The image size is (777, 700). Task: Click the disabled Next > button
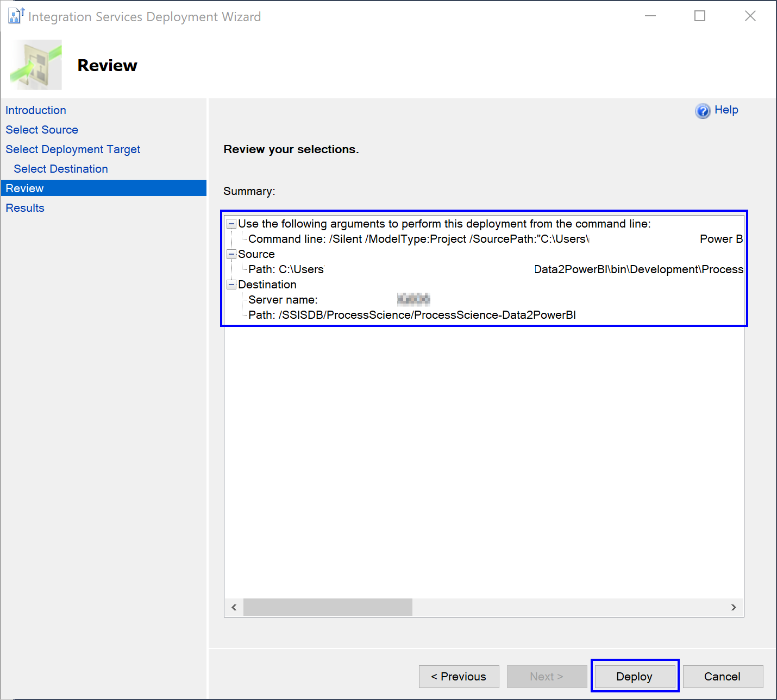[547, 677]
